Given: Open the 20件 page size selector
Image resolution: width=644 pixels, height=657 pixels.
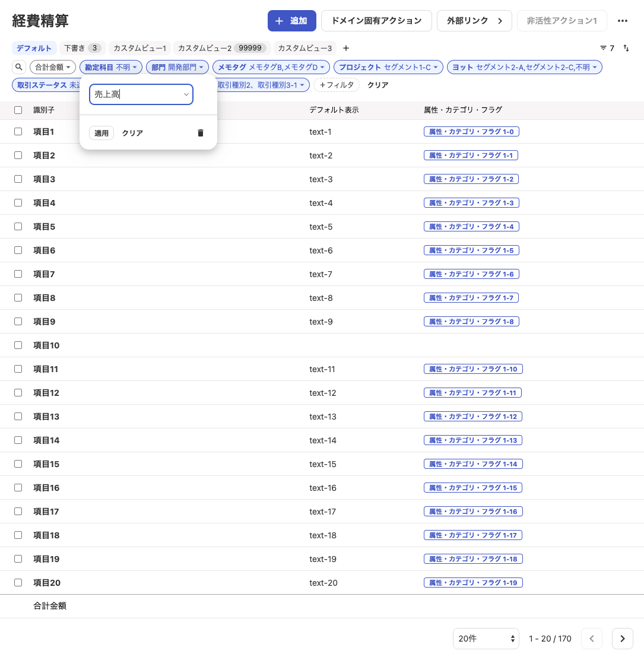Looking at the screenshot, I should tap(486, 639).
